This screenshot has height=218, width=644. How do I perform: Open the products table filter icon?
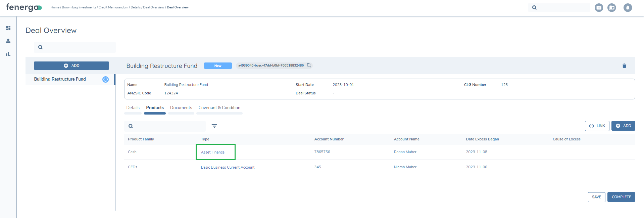tap(214, 126)
